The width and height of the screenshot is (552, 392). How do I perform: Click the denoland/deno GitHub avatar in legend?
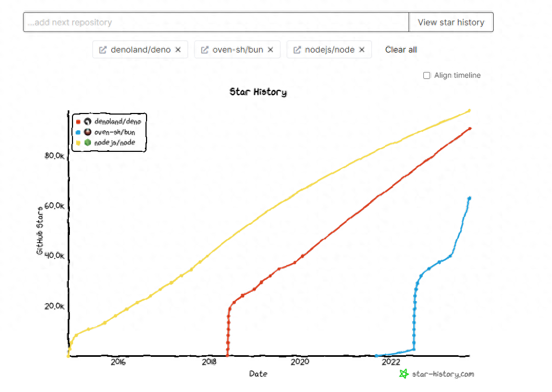tap(88, 121)
